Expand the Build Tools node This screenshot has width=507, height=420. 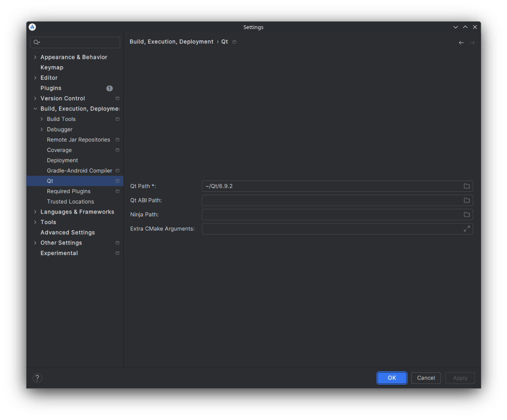[x=41, y=119]
